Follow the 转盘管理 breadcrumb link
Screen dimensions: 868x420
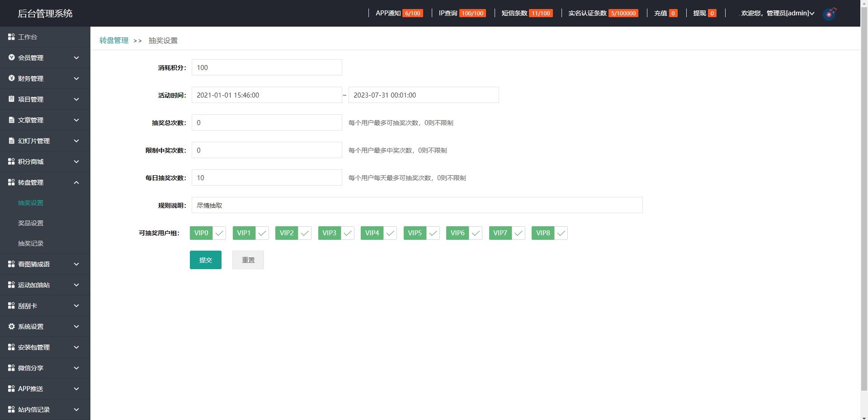click(x=114, y=40)
